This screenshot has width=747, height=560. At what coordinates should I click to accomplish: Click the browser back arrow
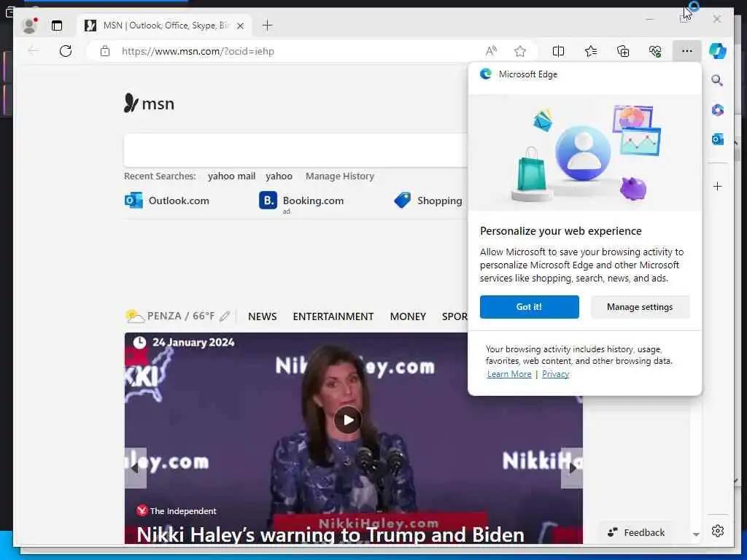point(34,51)
